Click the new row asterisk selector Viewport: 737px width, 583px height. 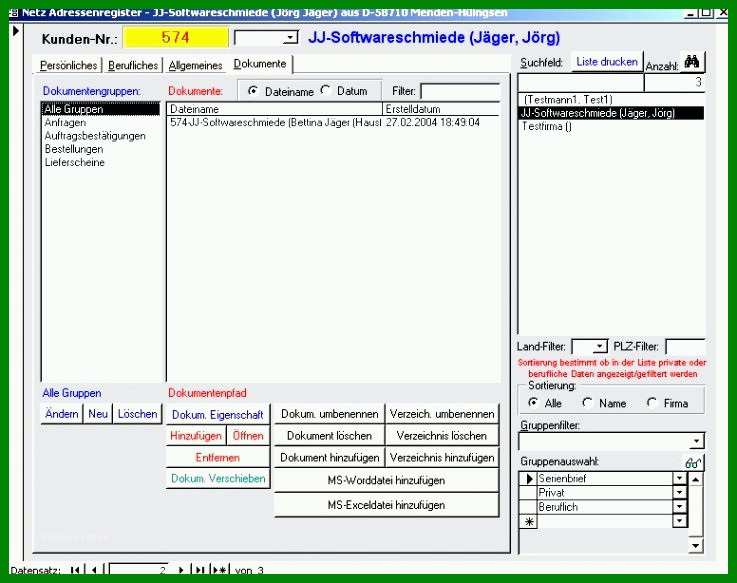click(x=529, y=521)
